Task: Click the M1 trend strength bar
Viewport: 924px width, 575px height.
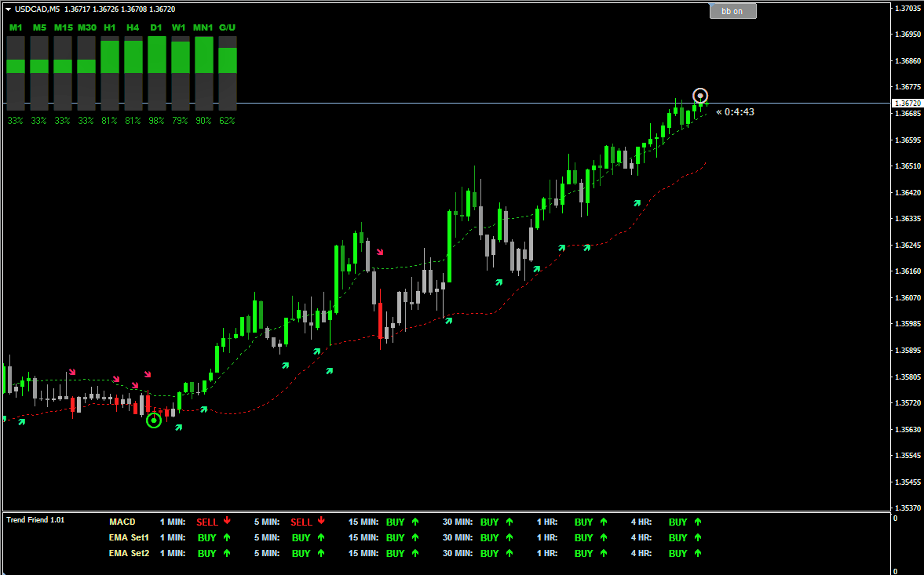Action: (16, 73)
